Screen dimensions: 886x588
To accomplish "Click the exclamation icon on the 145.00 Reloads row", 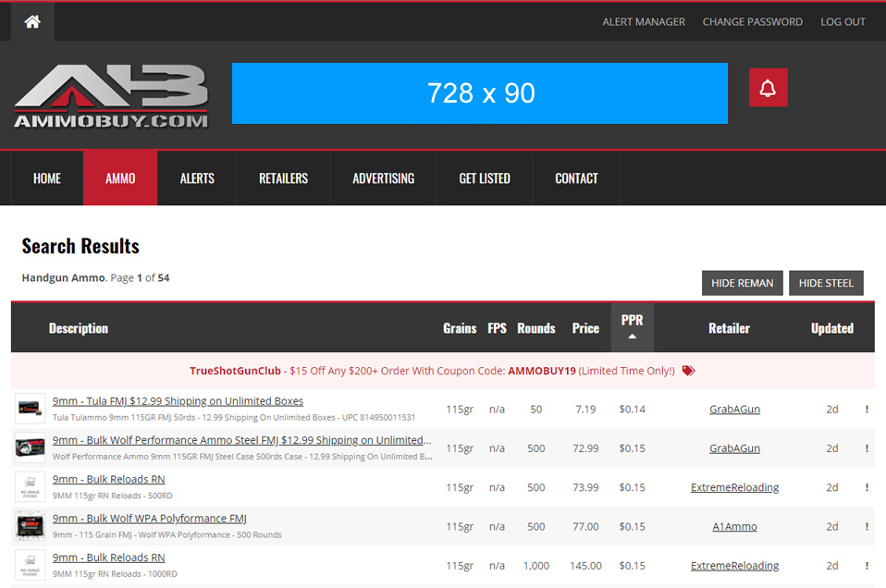I will pyautogui.click(x=867, y=566).
